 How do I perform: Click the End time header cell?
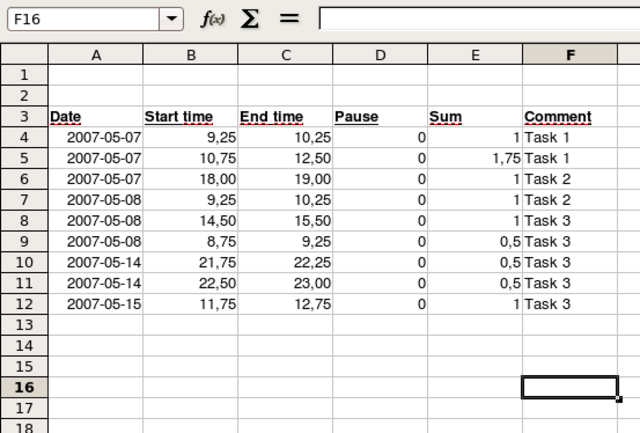[x=285, y=117]
